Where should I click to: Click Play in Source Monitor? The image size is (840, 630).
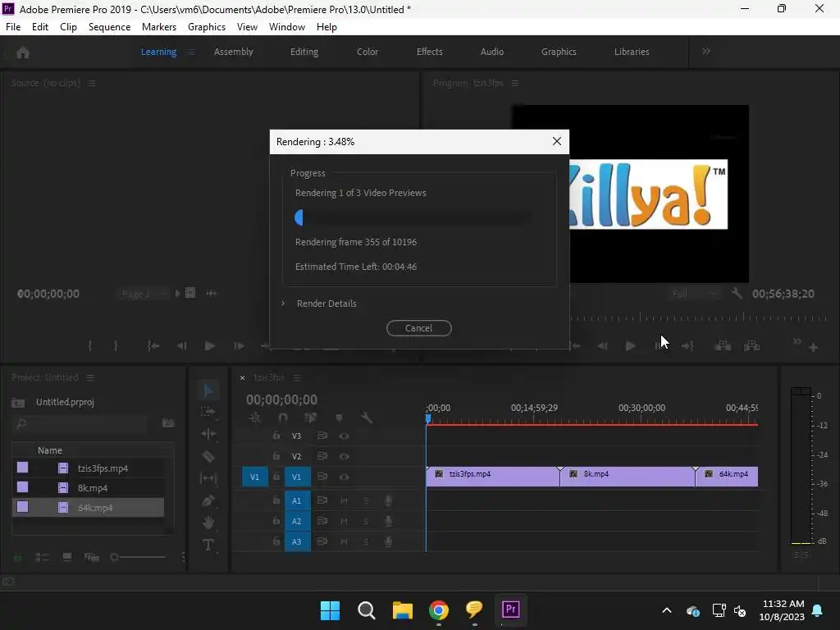209,346
